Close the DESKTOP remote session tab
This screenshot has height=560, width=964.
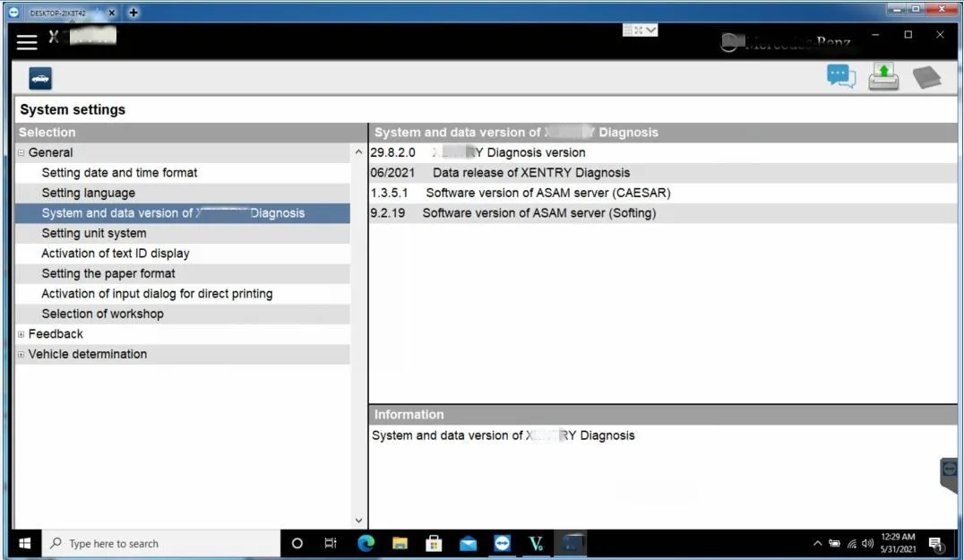point(111,13)
